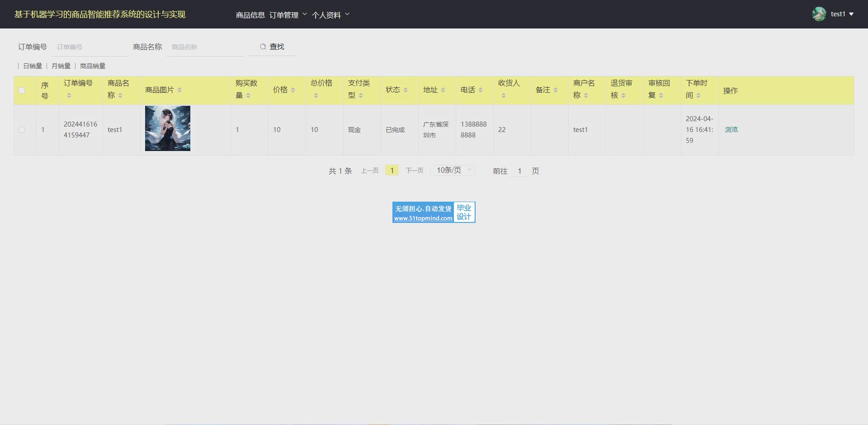Click order number 2024416164159447 cell

click(x=80, y=130)
